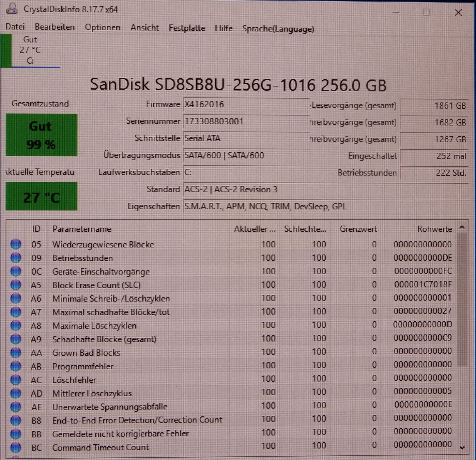Click the status orb for Command Timeout Count
Image resolution: width=476 pixels, height=460 pixels.
[x=16, y=447]
